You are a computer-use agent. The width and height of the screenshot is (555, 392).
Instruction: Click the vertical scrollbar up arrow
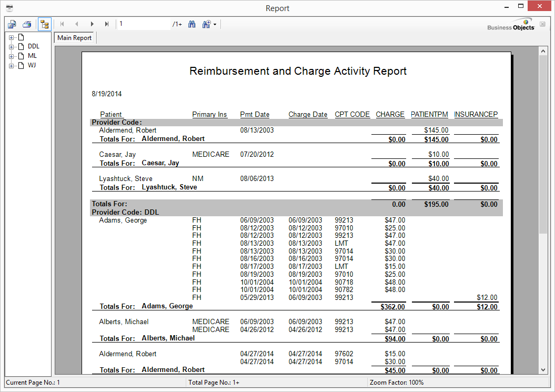[x=543, y=52]
